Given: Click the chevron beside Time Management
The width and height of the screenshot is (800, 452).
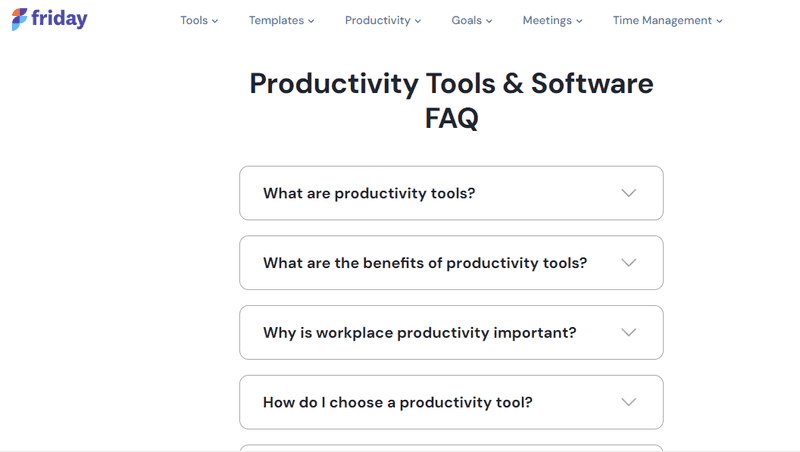Looking at the screenshot, I should point(719,21).
